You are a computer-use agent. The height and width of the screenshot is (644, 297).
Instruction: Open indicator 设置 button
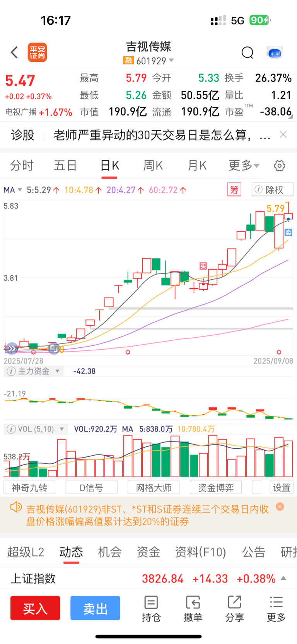click(x=282, y=487)
